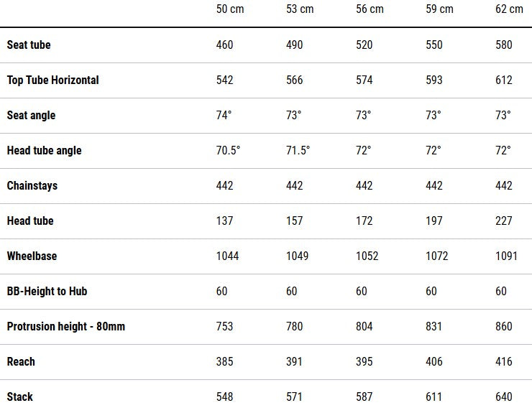The width and height of the screenshot is (532, 408).
Task: Click the 50 cm column header
Action: [x=230, y=9]
